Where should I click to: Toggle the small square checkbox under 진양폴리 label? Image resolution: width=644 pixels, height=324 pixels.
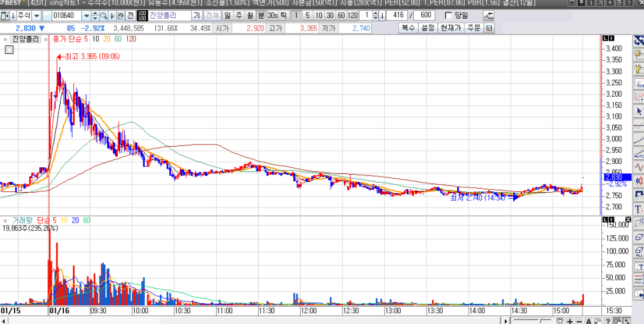point(9,50)
